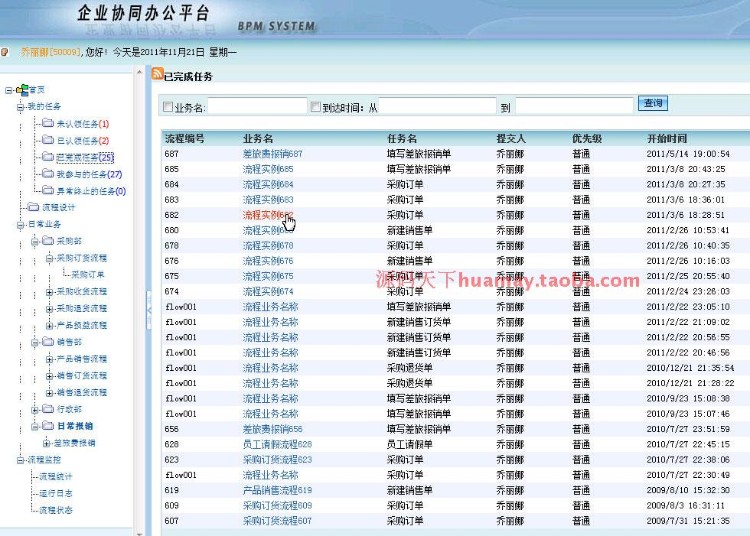
Task: Click the 到 end date field
Action: (574, 106)
